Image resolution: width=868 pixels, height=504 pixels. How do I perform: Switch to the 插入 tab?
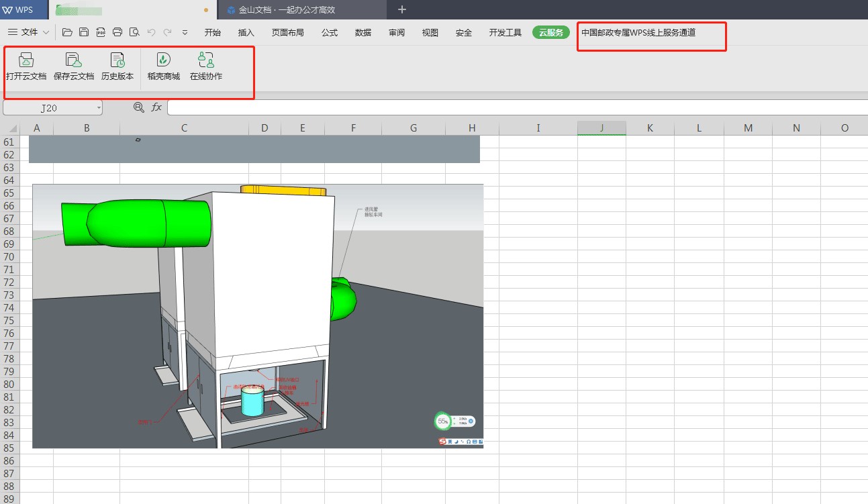246,32
